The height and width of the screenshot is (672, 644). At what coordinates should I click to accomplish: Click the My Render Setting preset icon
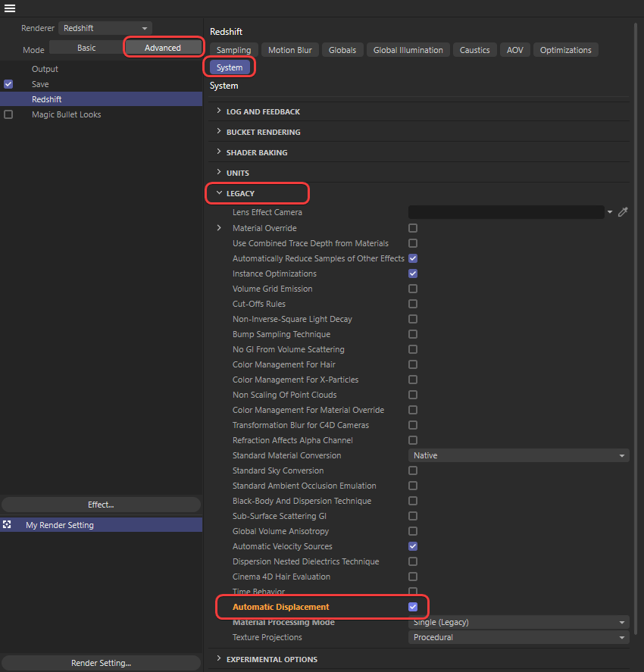[7, 524]
